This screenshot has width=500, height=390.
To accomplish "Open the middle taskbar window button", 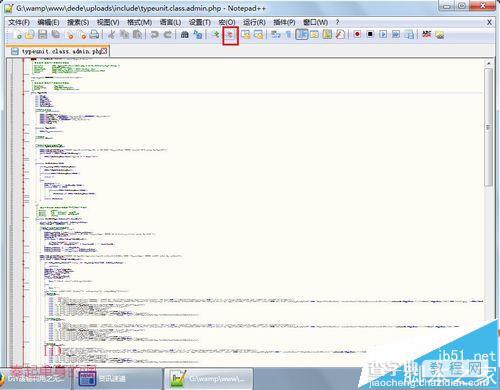I will point(118,379).
